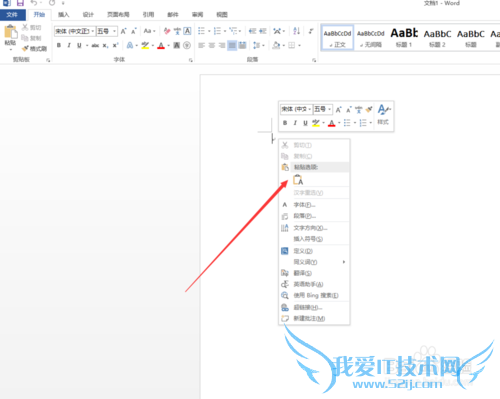Image resolution: width=500 pixels, height=399 pixels.
Task: Toggle Italic in the ribbon font group
Action: [x=69, y=45]
